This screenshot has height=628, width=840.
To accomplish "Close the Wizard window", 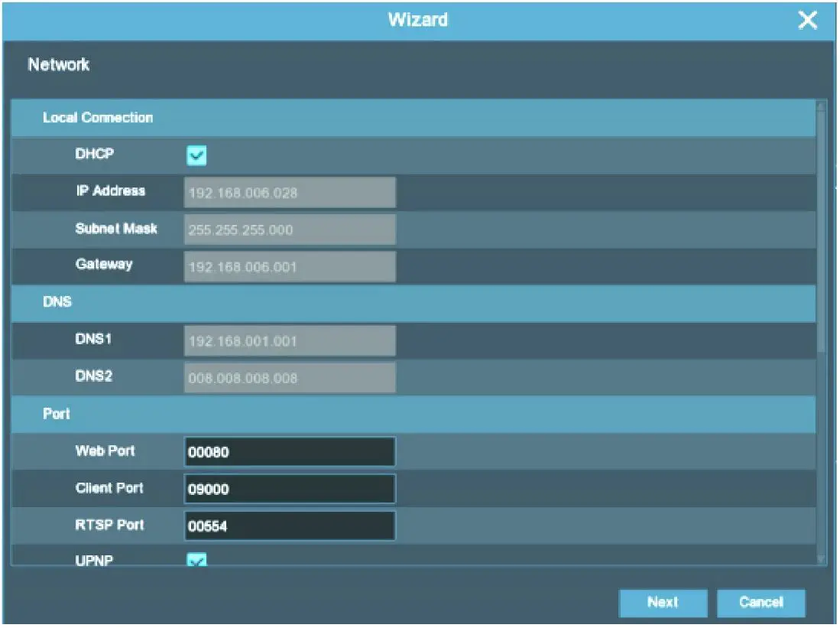I will (807, 20).
